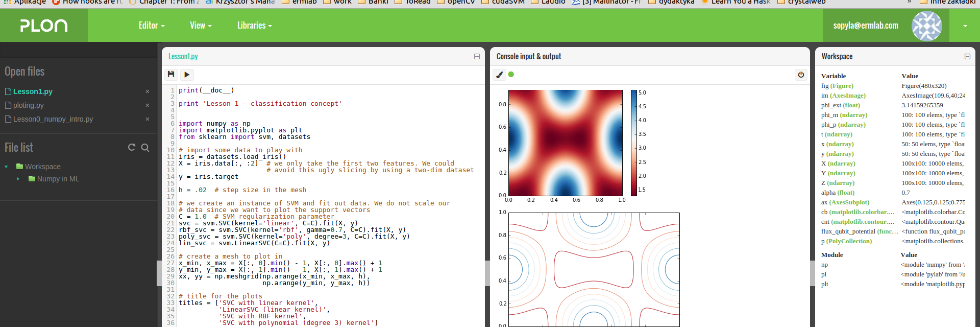Place the cursor on code line 16

[x=242, y=190]
